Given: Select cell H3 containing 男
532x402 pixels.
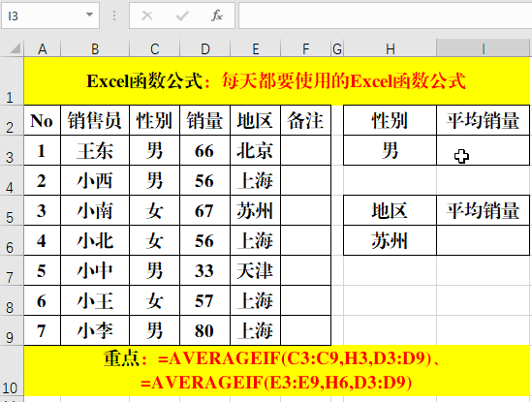Looking at the screenshot, I should 391,150.
